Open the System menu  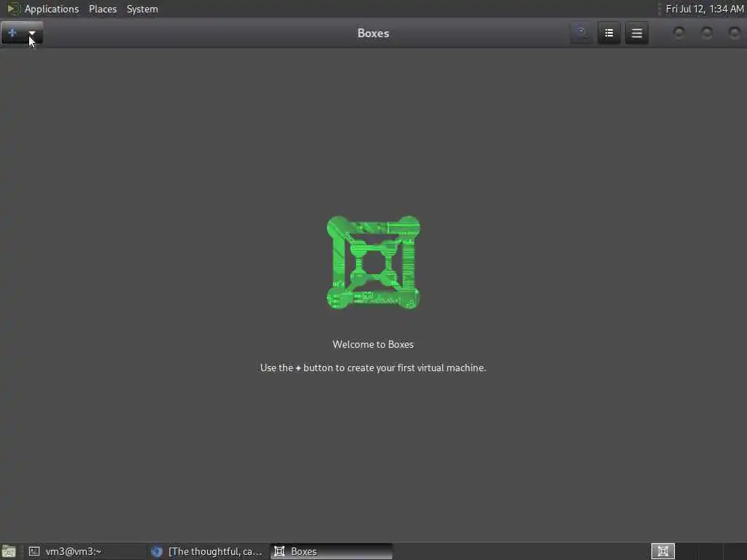[x=142, y=9]
